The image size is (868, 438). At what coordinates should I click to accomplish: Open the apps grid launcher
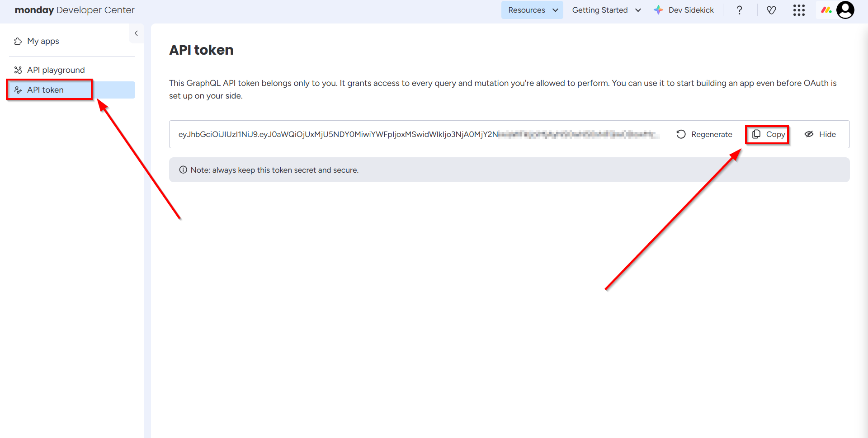coord(799,10)
